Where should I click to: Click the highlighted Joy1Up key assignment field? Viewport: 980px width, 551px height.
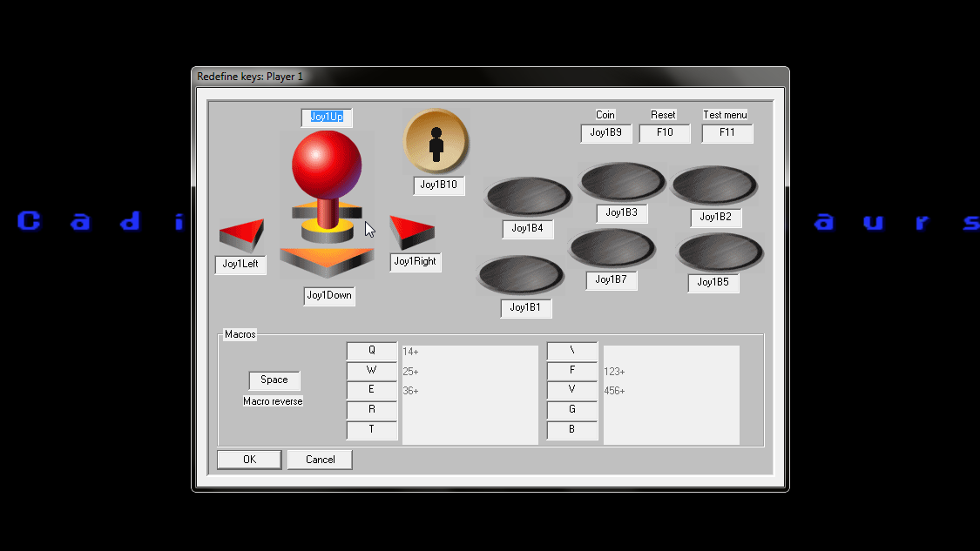(326, 116)
